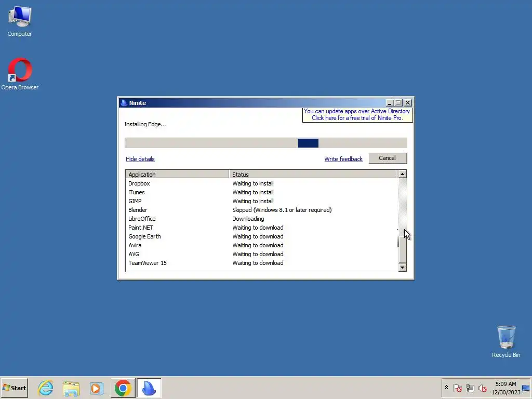Open the clock showing 5:09 AM
532x399 pixels.
[506, 388]
